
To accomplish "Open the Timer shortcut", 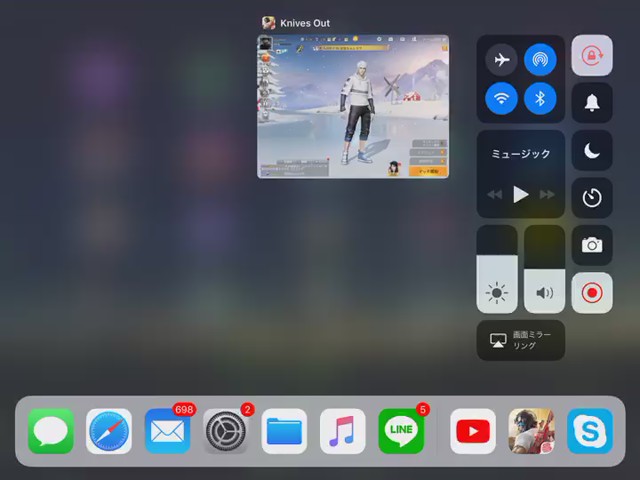I will pyautogui.click(x=592, y=198).
